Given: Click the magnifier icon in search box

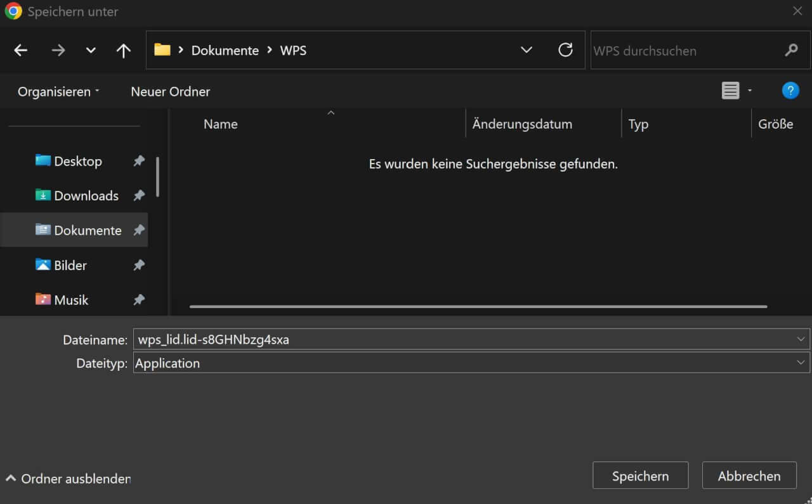Looking at the screenshot, I should pyautogui.click(x=791, y=50).
